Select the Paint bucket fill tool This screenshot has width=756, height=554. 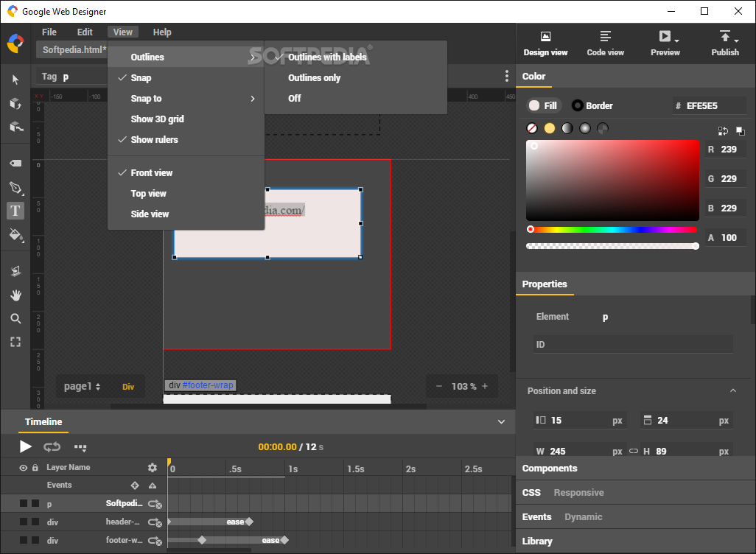16,235
